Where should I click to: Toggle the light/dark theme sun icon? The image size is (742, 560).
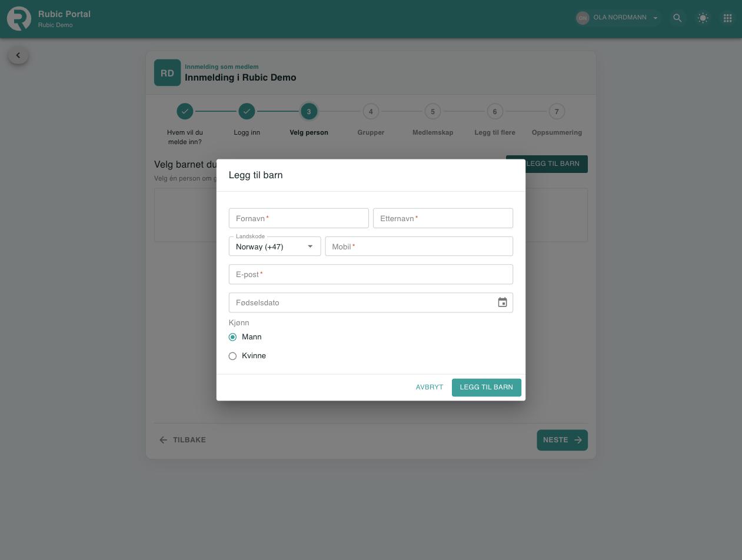point(703,18)
